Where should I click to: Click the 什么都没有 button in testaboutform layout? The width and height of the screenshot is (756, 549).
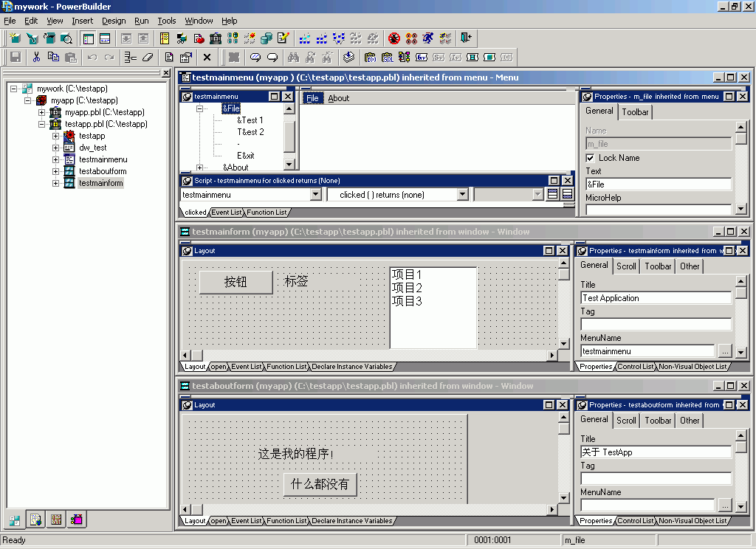tap(320, 484)
